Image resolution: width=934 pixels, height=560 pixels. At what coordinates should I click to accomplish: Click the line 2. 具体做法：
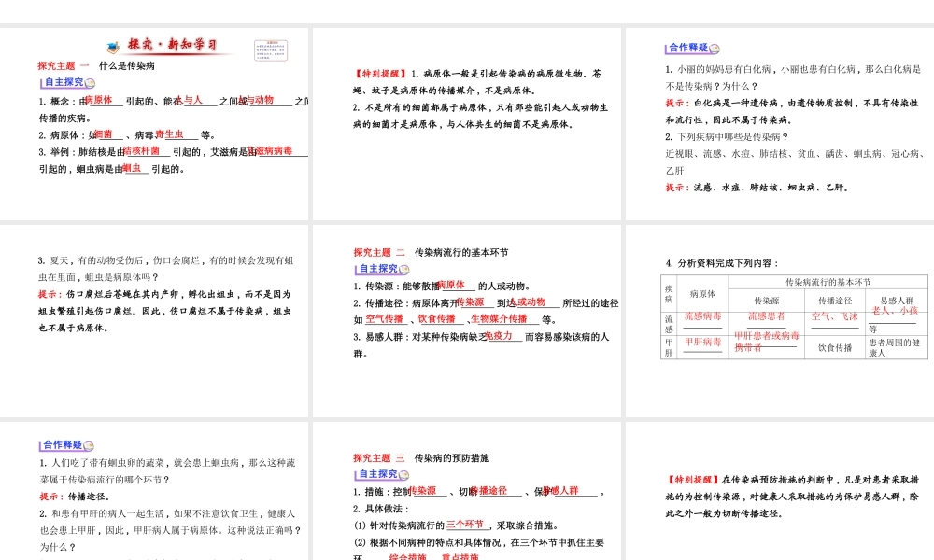click(x=381, y=509)
